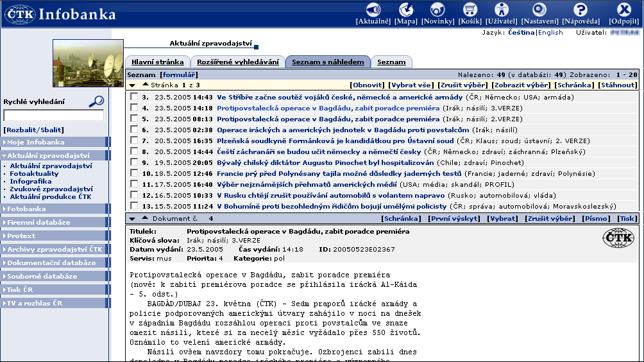Check the box for article 3

[x=133, y=97]
